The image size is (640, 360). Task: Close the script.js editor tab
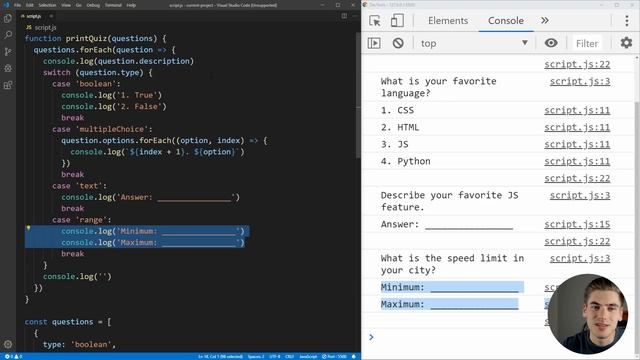point(51,16)
